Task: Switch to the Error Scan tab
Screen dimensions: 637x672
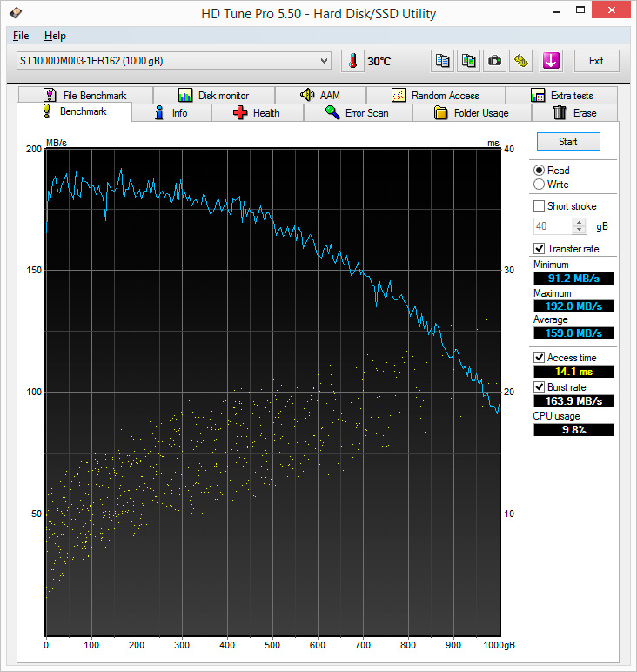Action: coord(357,113)
